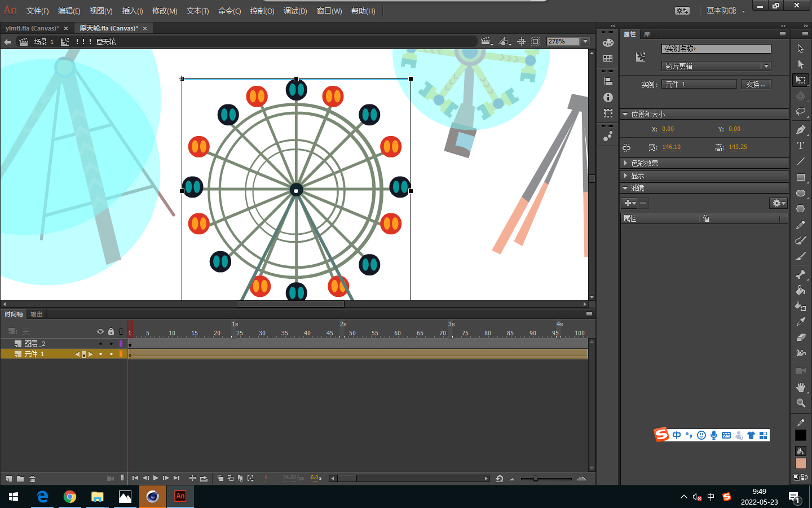Expand the 色彩效果 section

[x=645, y=163]
